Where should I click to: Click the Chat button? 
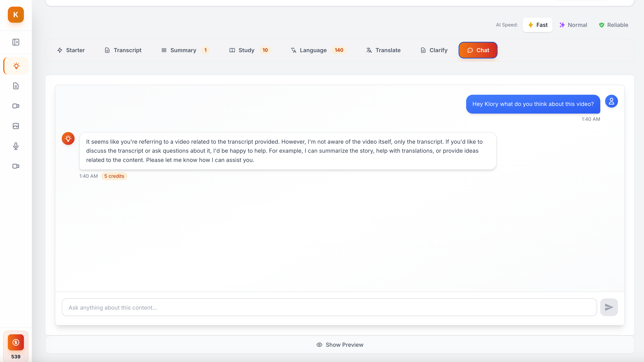(478, 50)
